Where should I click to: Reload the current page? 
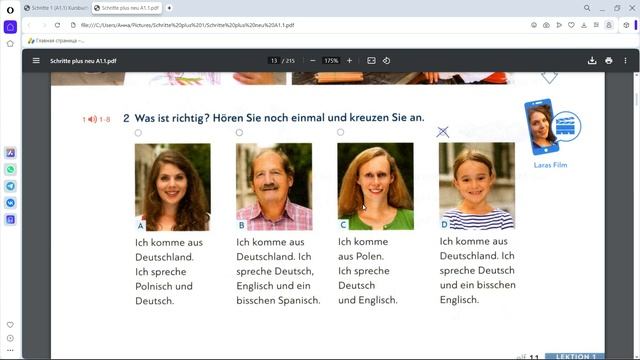[x=58, y=25]
